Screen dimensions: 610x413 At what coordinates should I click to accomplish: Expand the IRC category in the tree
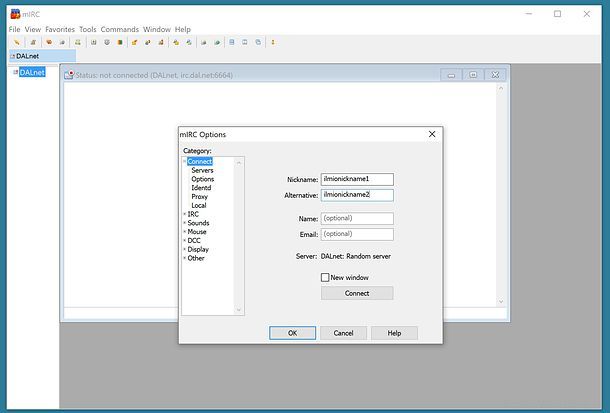[x=185, y=214]
